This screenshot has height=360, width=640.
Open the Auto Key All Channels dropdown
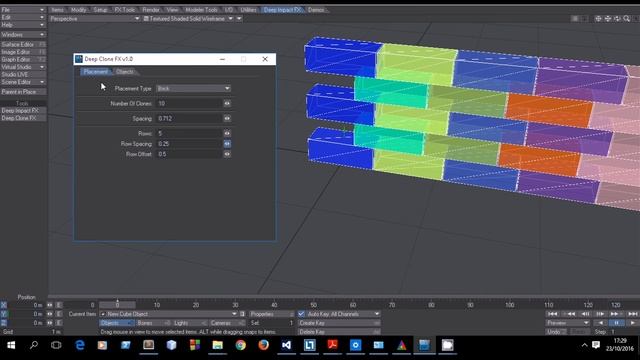[x=343, y=314]
